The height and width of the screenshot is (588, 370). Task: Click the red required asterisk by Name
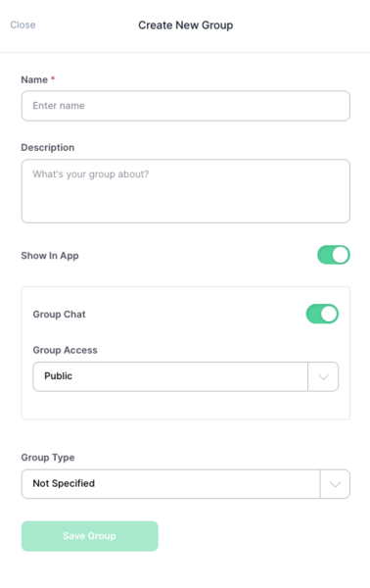(x=53, y=78)
